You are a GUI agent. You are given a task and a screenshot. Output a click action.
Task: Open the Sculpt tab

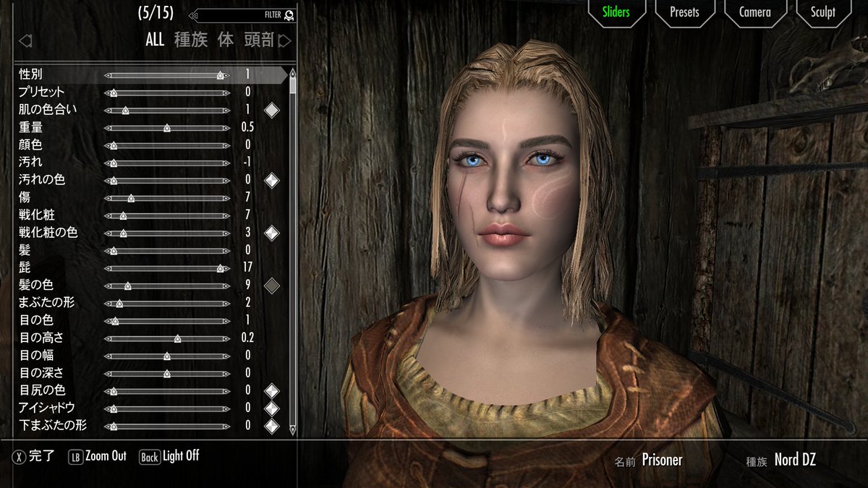pos(822,12)
